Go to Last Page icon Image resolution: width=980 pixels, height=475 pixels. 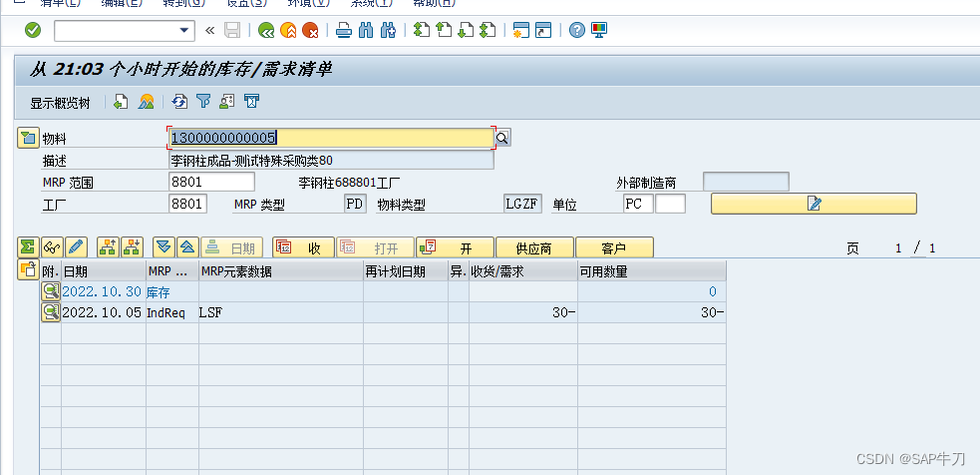point(488,30)
